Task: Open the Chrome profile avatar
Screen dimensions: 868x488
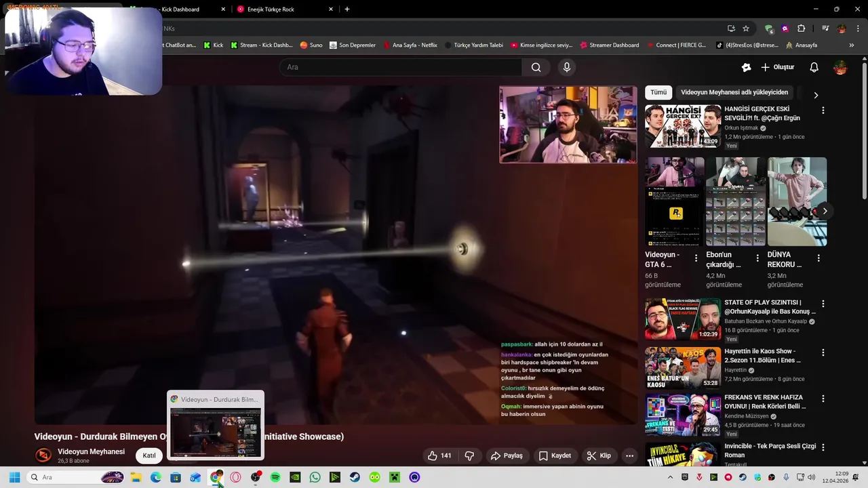Action: click(842, 28)
